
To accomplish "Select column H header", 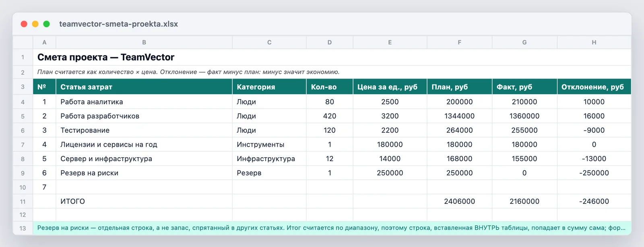I will [594, 42].
